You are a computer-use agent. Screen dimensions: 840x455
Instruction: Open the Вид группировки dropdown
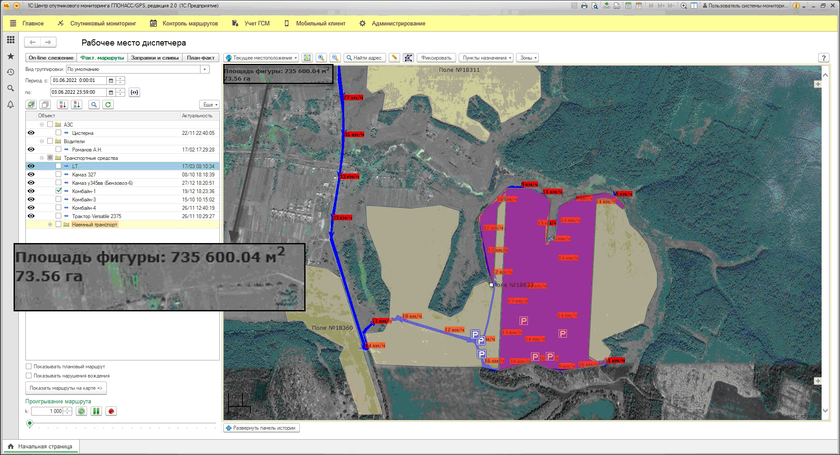tap(204, 69)
